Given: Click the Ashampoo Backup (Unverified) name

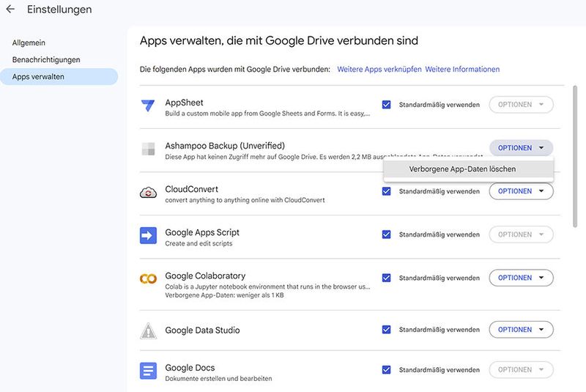Looking at the screenshot, I should point(225,146).
